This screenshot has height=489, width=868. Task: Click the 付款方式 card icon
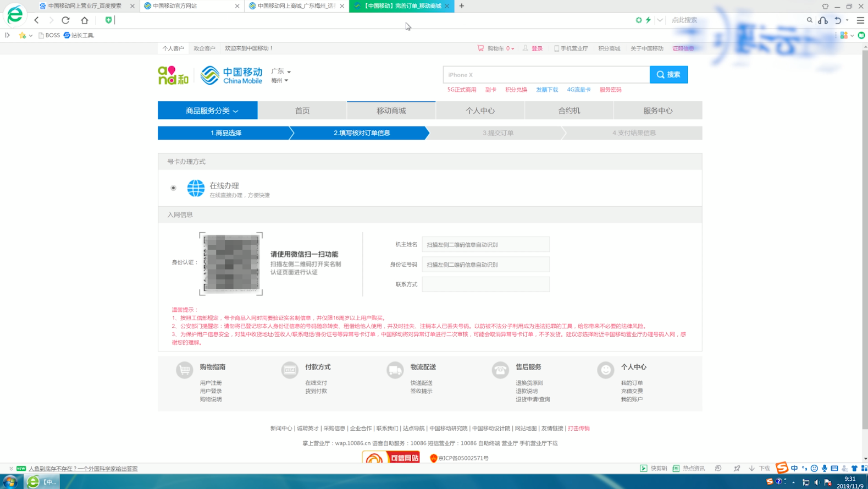click(290, 370)
